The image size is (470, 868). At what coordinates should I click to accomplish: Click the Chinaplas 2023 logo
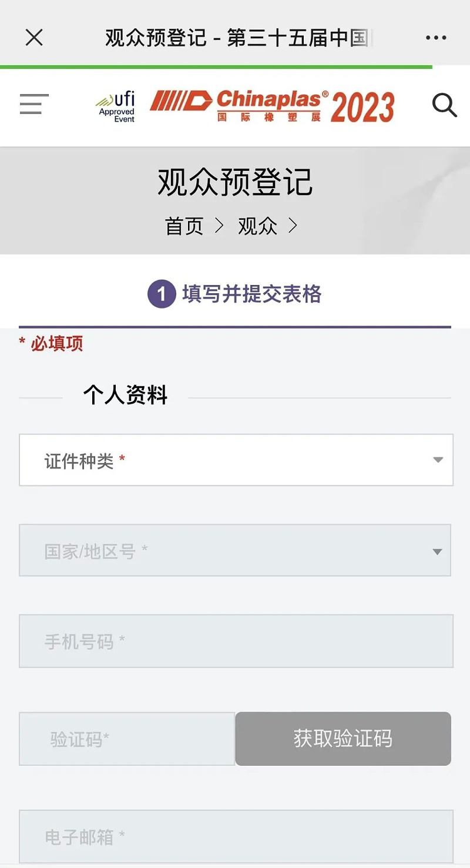[271, 106]
